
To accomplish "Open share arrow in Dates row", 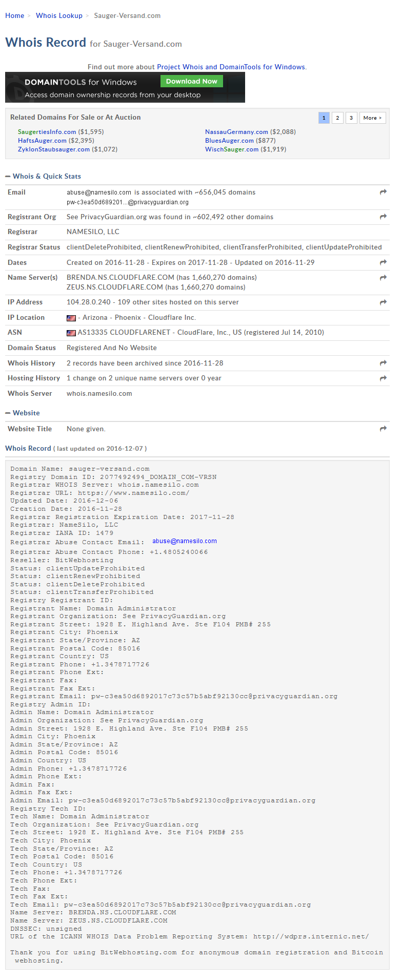I will pyautogui.click(x=383, y=262).
